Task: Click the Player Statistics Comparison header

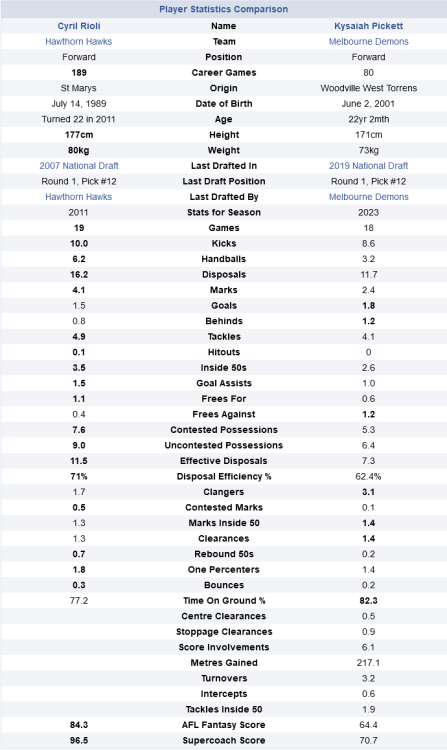Action: [x=224, y=9]
